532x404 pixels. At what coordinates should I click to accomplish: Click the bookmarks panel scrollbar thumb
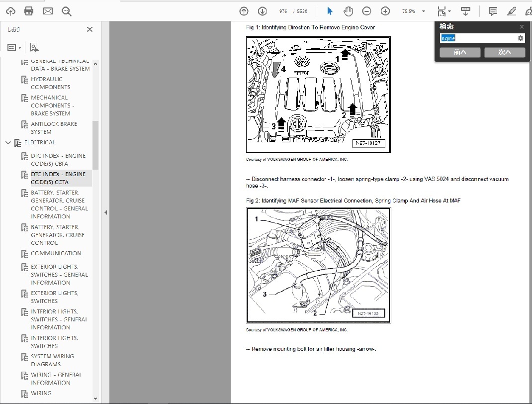point(95,145)
